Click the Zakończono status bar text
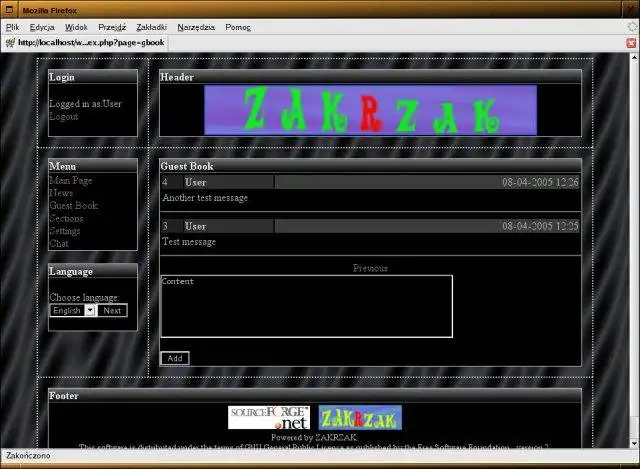640x469 pixels. 28,456
